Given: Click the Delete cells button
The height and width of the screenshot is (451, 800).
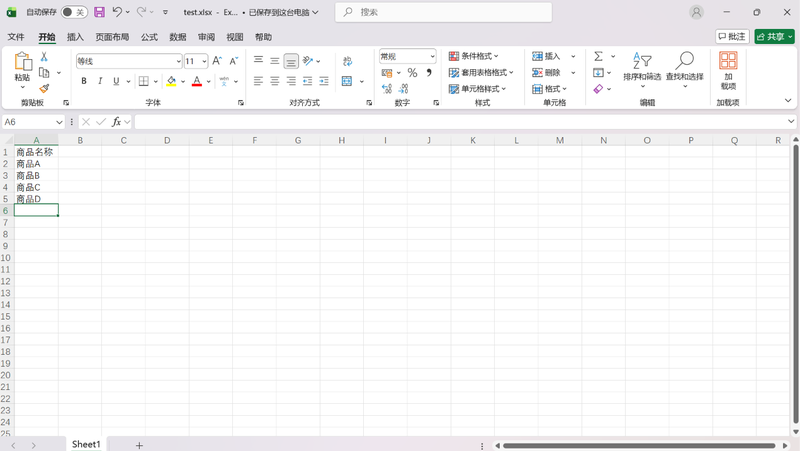Looking at the screenshot, I should [x=546, y=72].
